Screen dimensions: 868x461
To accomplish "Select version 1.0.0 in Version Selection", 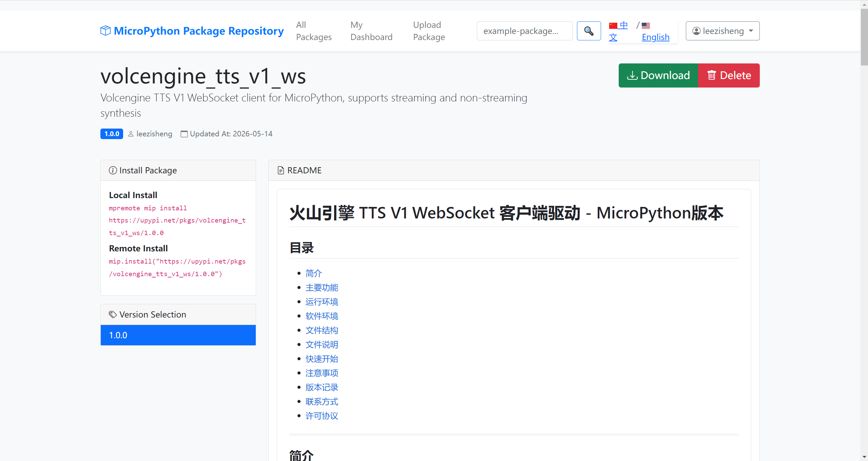I will tap(178, 335).
